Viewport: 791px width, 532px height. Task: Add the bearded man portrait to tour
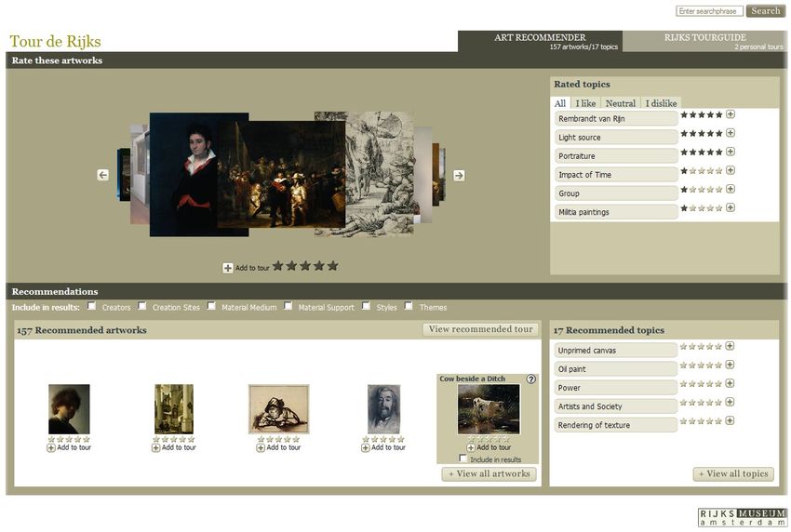pos(383,447)
